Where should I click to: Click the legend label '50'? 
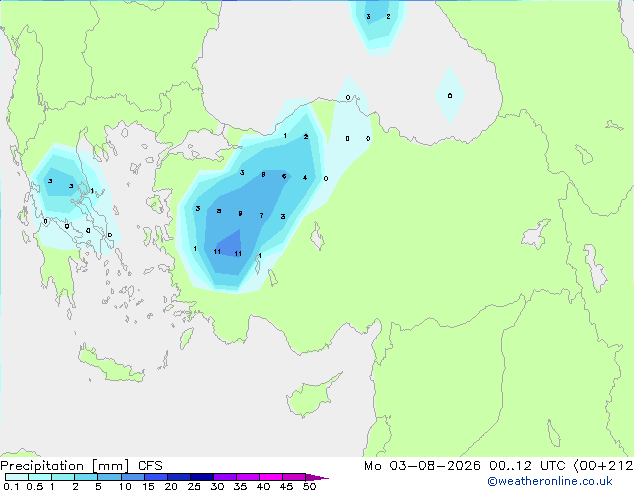(309, 486)
